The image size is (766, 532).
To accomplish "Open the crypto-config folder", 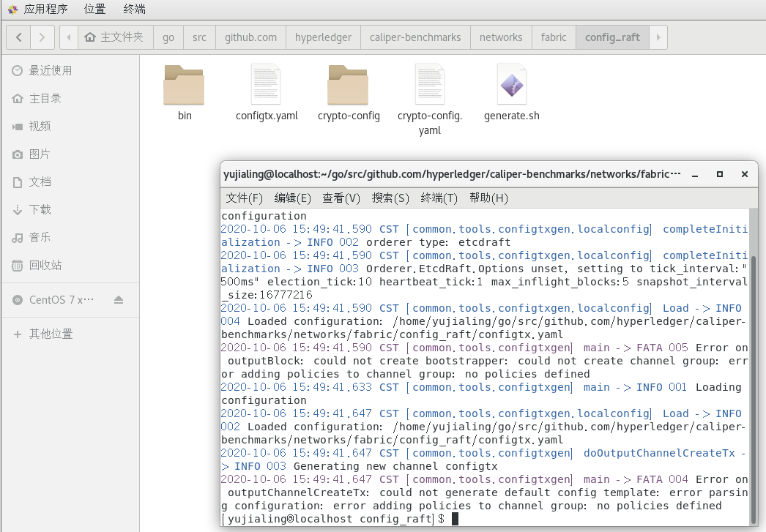I will click(x=348, y=84).
